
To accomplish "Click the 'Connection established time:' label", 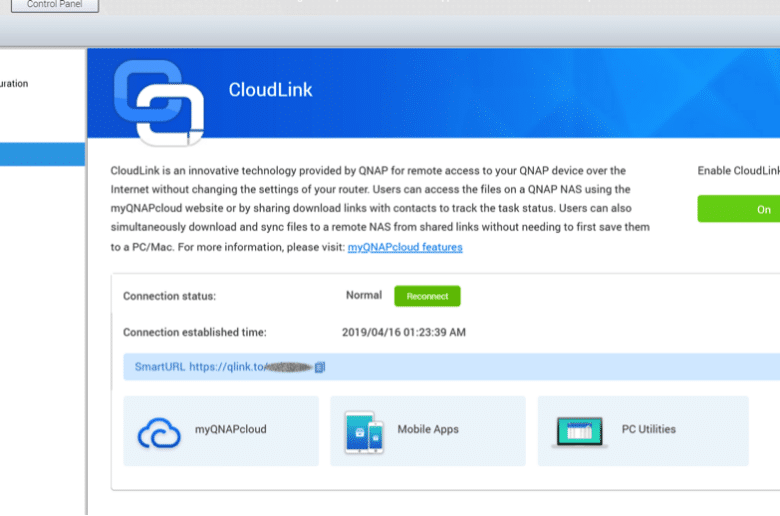I will tap(195, 332).
